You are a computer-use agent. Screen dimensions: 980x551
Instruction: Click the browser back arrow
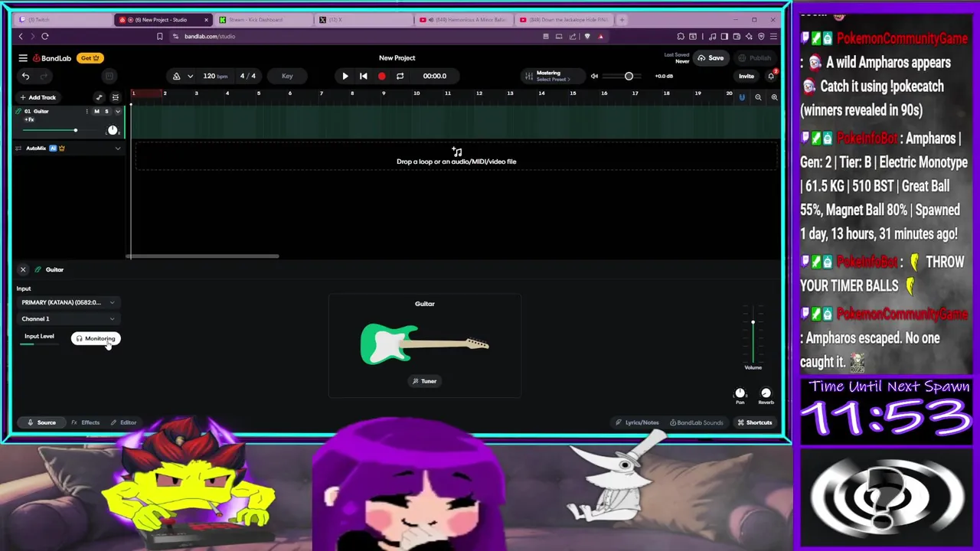coord(21,36)
